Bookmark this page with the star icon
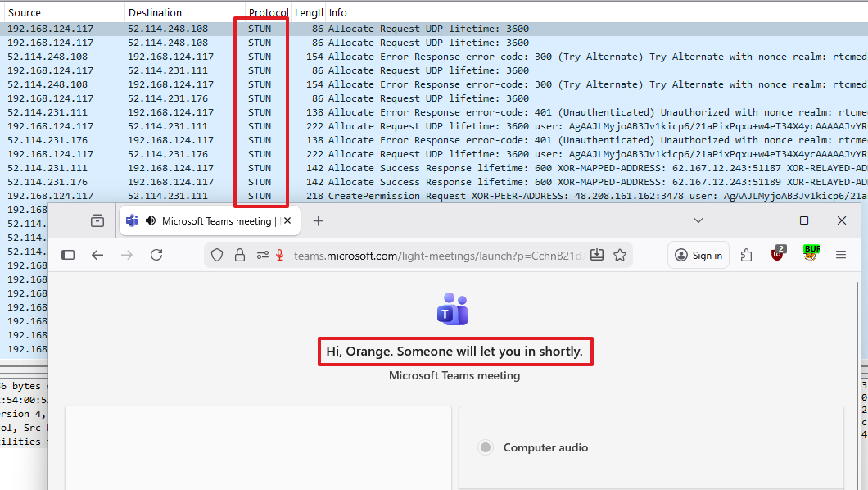 click(620, 255)
